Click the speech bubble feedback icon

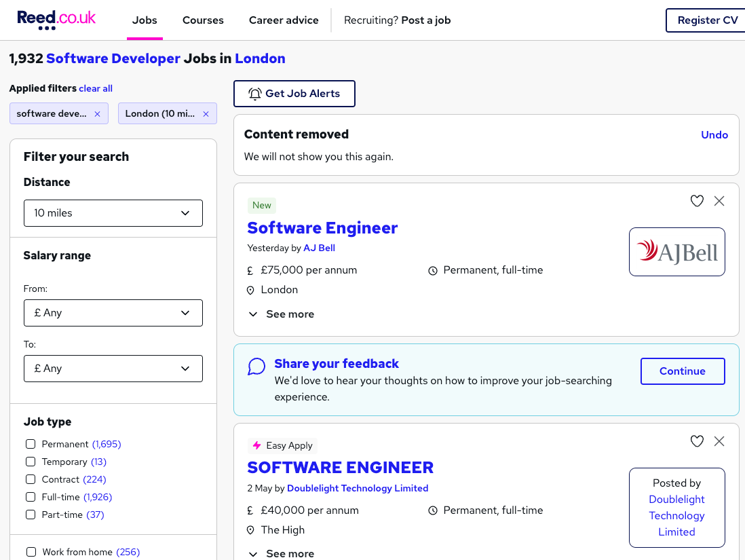tap(256, 367)
